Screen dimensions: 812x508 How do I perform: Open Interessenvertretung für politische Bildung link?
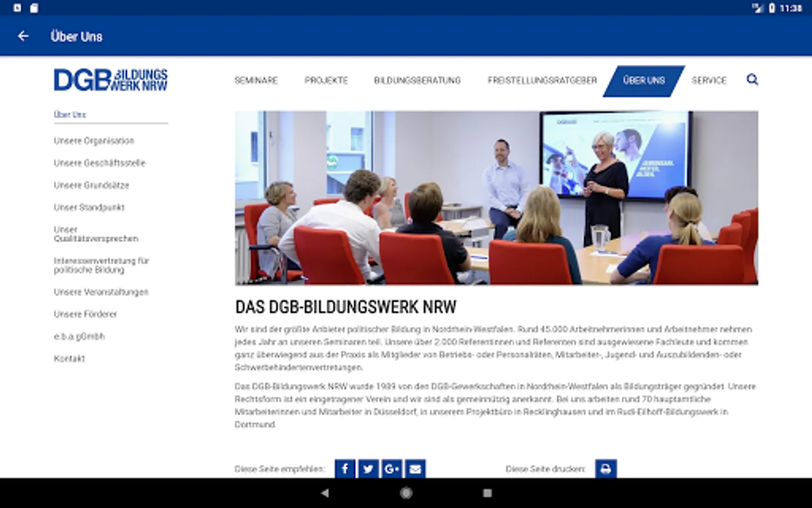101,265
